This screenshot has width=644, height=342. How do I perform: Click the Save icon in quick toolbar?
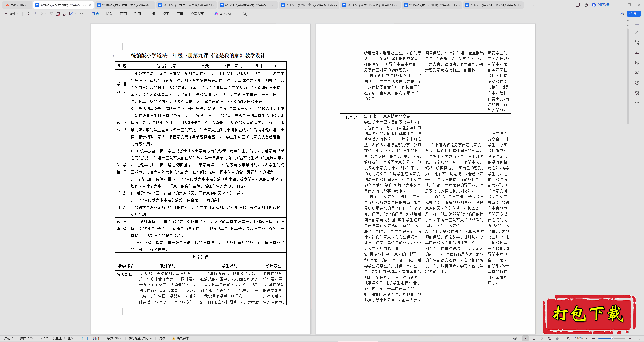click(x=28, y=14)
